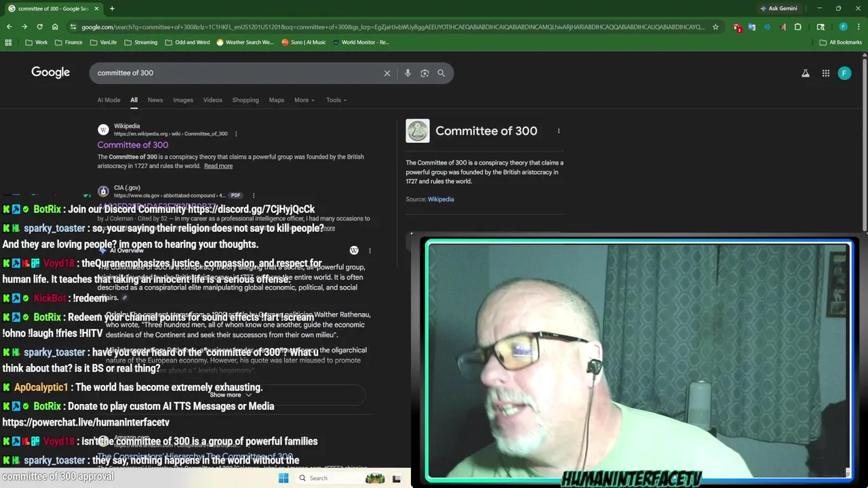Screen dimensions: 868x488
Task: Open Weather Search bookmark
Action: 245,42
